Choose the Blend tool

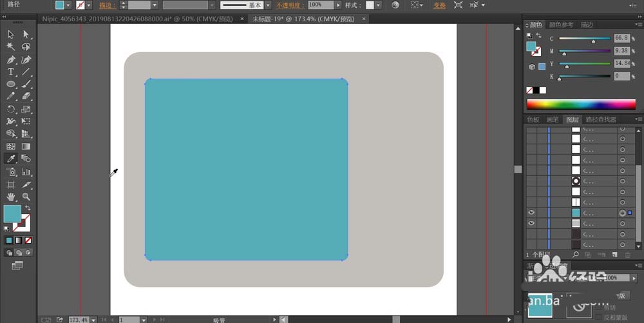26,159
